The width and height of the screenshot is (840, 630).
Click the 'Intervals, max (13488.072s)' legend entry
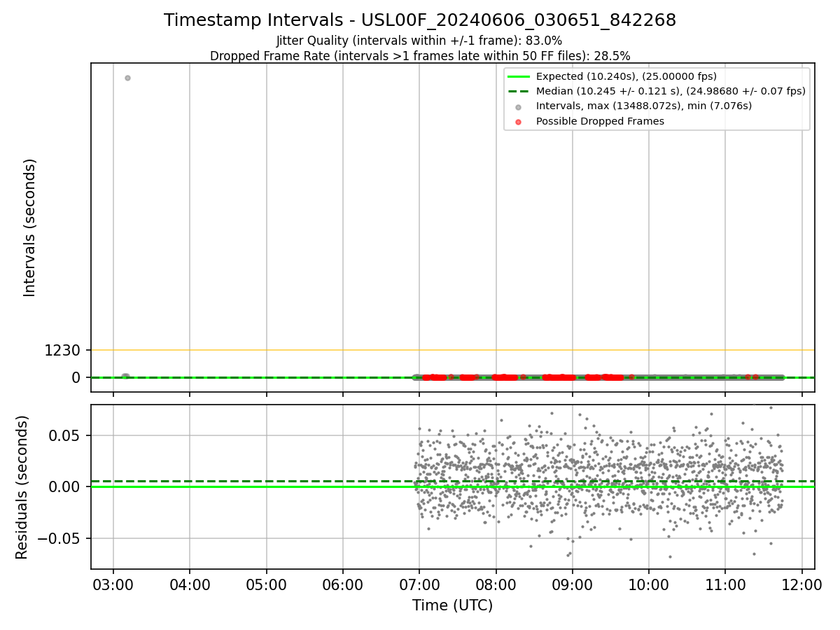(x=644, y=106)
